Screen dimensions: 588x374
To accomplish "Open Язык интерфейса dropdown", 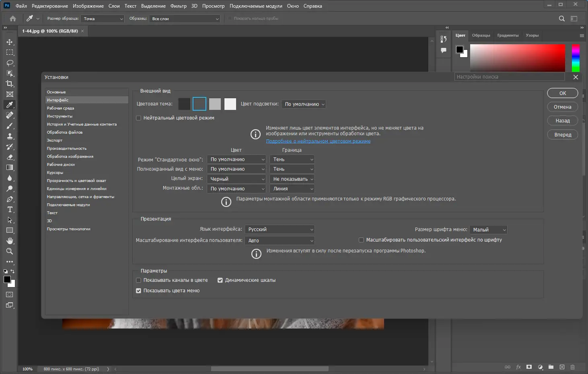I will pos(280,229).
